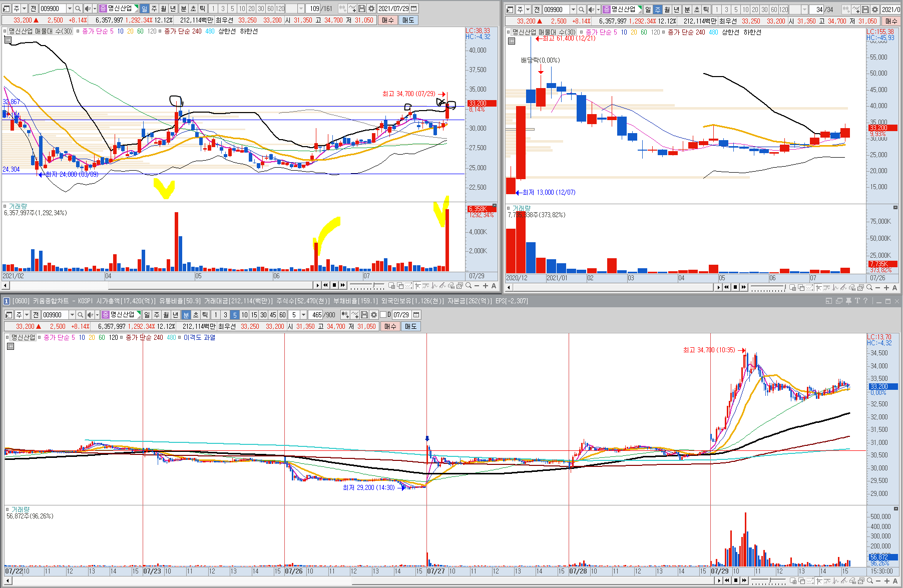Open the calendar picker next to 07/29 in the bottom chart
This screenshot has width=903, height=588.
416,315
